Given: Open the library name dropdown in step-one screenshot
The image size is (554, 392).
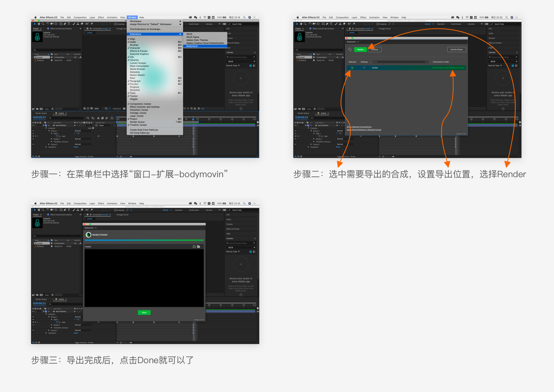Looking at the screenshot, I should pyautogui.click(x=241, y=61).
